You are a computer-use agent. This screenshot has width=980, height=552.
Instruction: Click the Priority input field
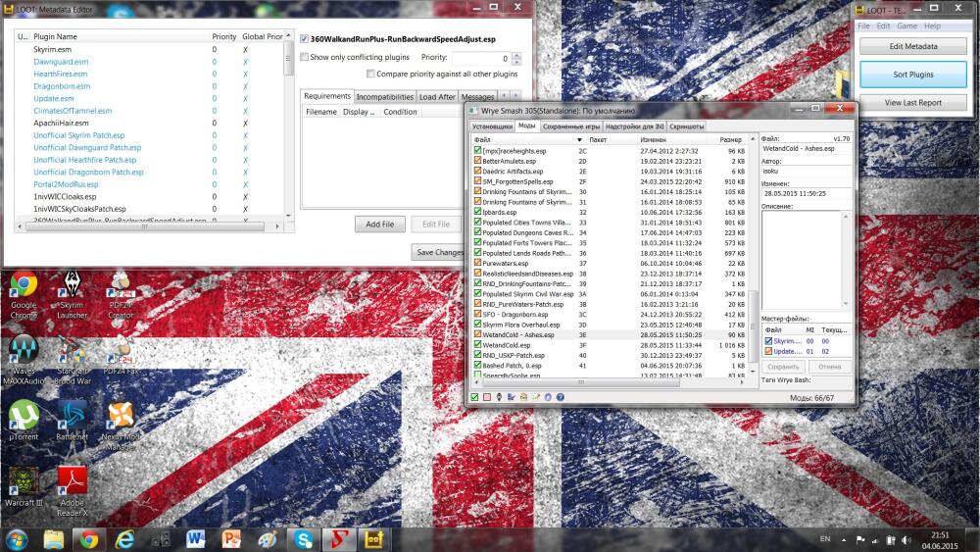click(x=481, y=58)
